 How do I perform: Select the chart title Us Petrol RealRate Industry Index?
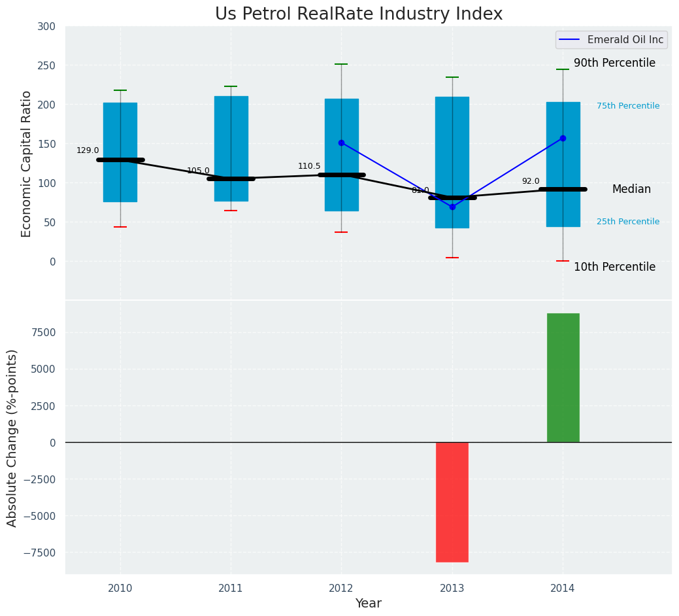(359, 14)
